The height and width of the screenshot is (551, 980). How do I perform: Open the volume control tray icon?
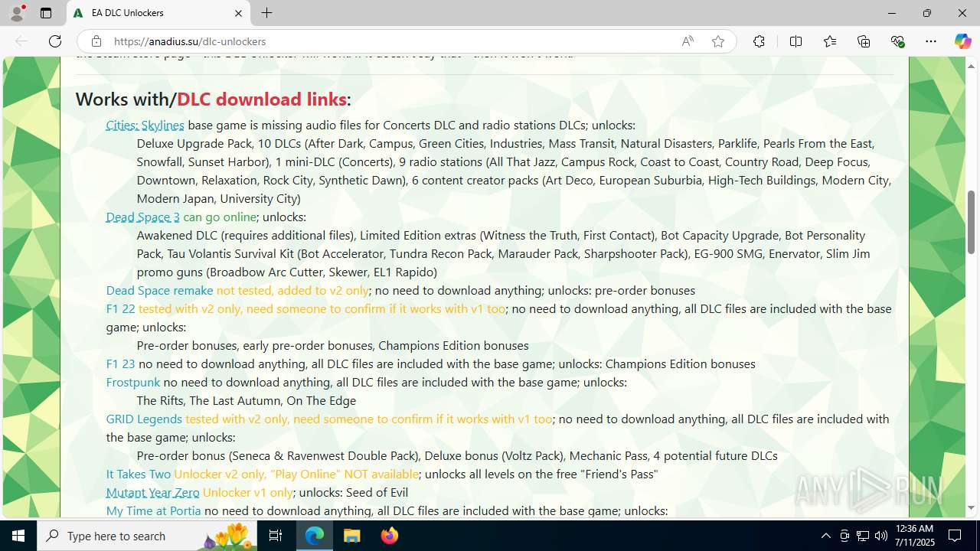tap(881, 536)
